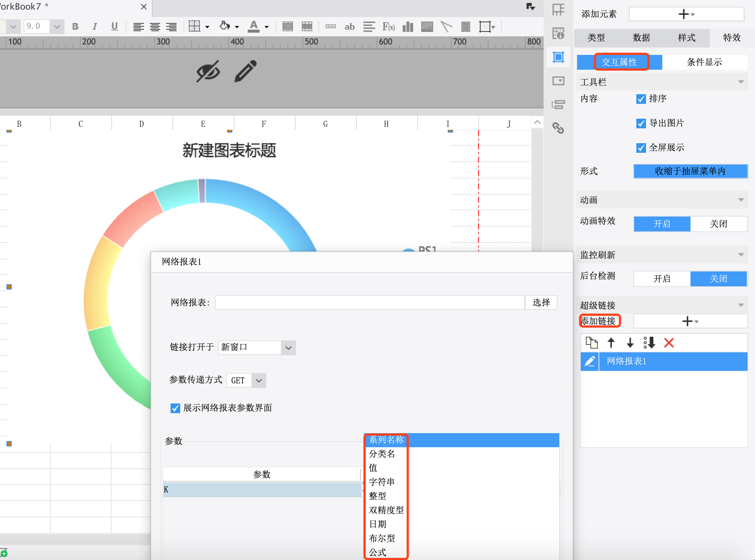Insert formula F(x) icon
The height and width of the screenshot is (560, 755).
388,27
